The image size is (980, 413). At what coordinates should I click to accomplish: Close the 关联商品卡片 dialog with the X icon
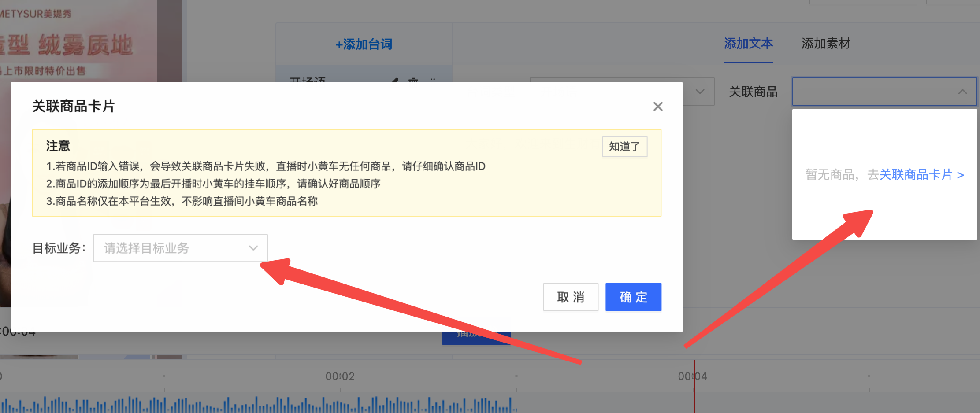(658, 107)
